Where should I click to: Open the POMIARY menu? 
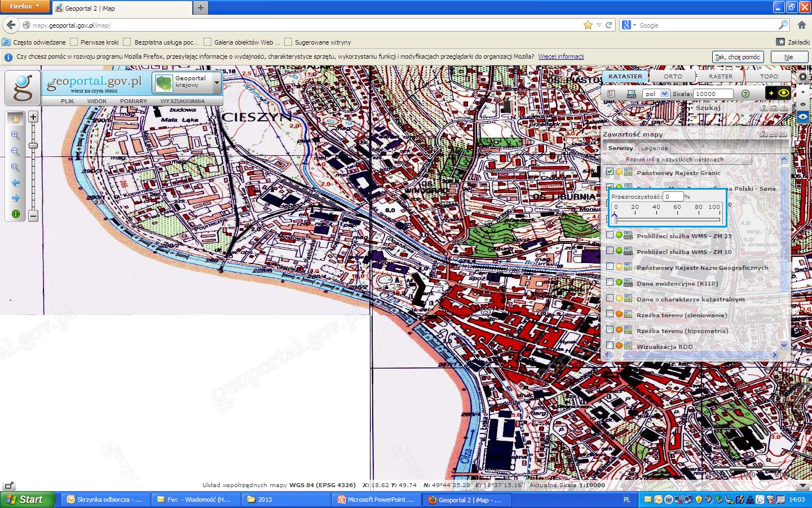click(134, 101)
